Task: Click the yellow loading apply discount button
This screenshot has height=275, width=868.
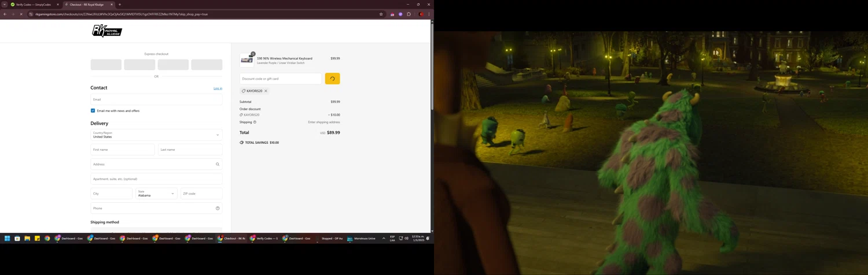Action: click(x=332, y=79)
